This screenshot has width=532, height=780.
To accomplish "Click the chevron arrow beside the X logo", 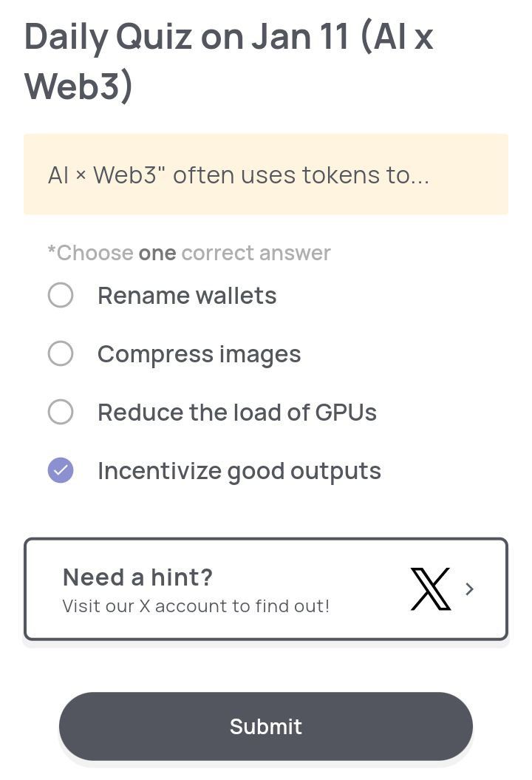I will pos(471,589).
